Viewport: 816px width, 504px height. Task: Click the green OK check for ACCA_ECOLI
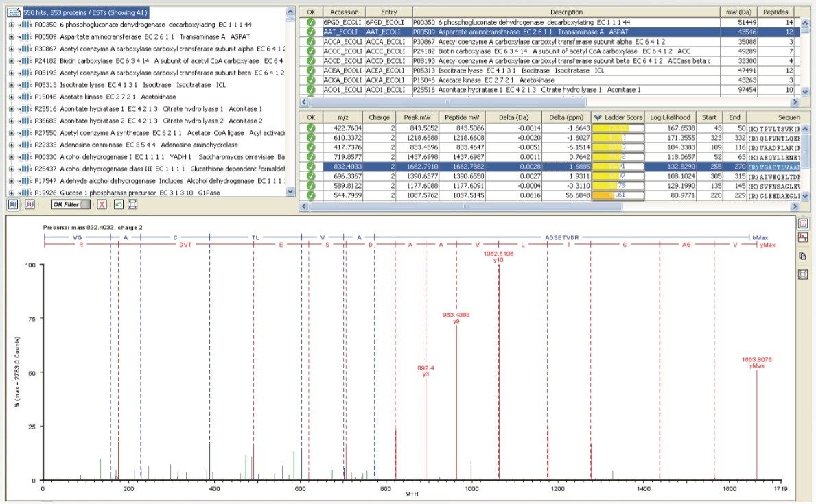(311, 42)
